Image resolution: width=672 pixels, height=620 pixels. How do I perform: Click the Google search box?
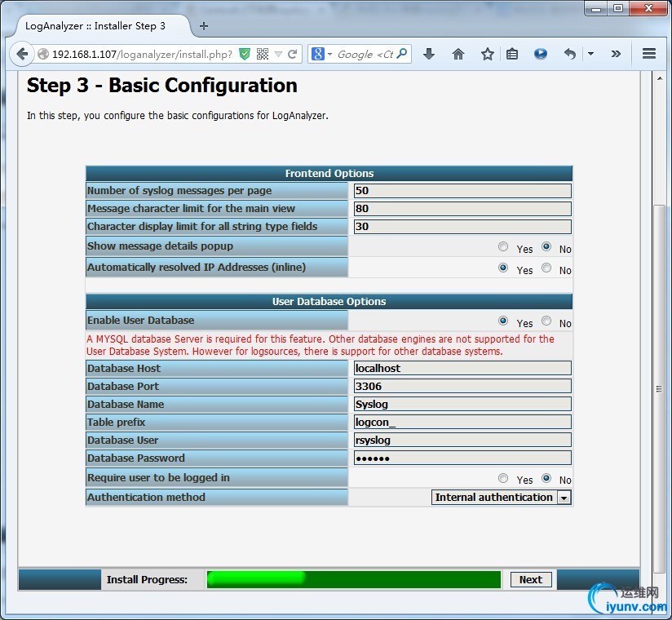pyautogui.click(x=365, y=55)
